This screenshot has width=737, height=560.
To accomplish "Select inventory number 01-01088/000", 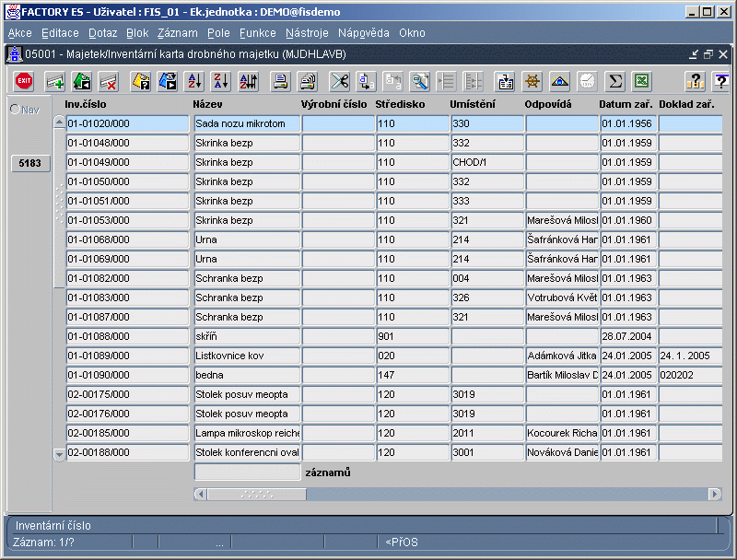I will coord(127,336).
